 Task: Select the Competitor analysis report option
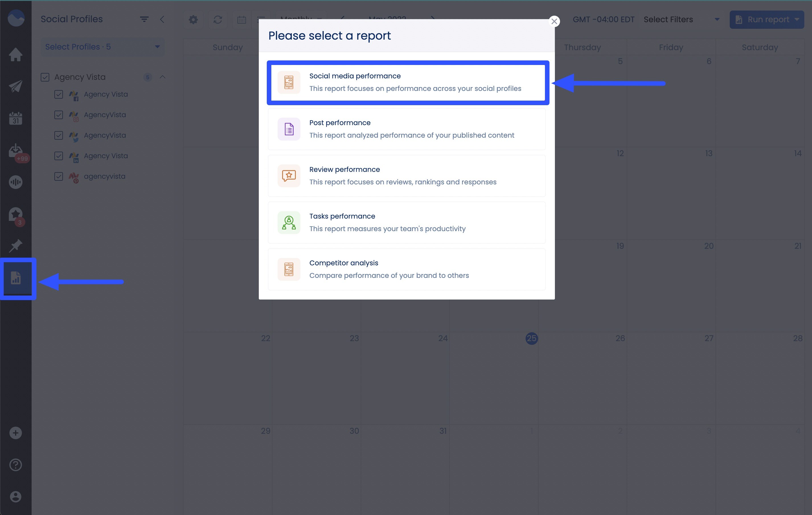[x=407, y=269]
